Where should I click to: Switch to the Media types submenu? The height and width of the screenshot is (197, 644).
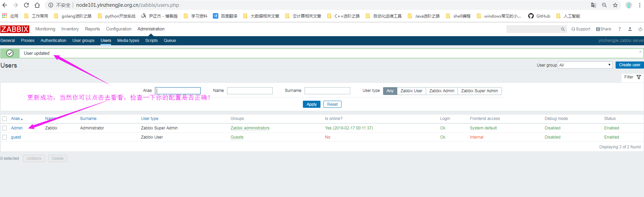click(128, 41)
